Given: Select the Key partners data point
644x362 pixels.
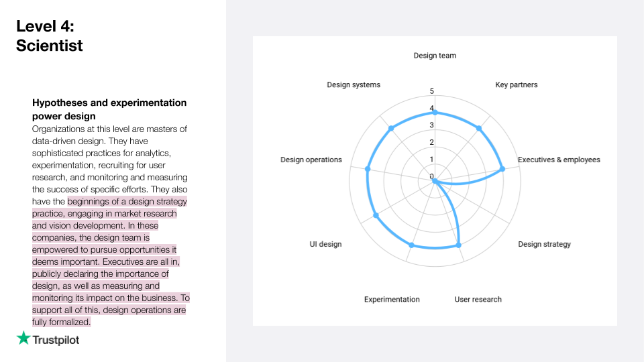Looking at the screenshot, I should click(479, 129).
